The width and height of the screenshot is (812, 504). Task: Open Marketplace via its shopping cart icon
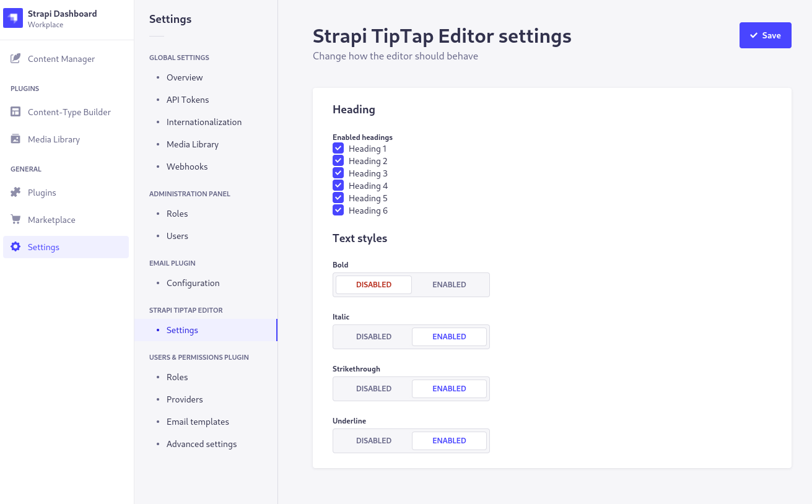click(x=15, y=220)
